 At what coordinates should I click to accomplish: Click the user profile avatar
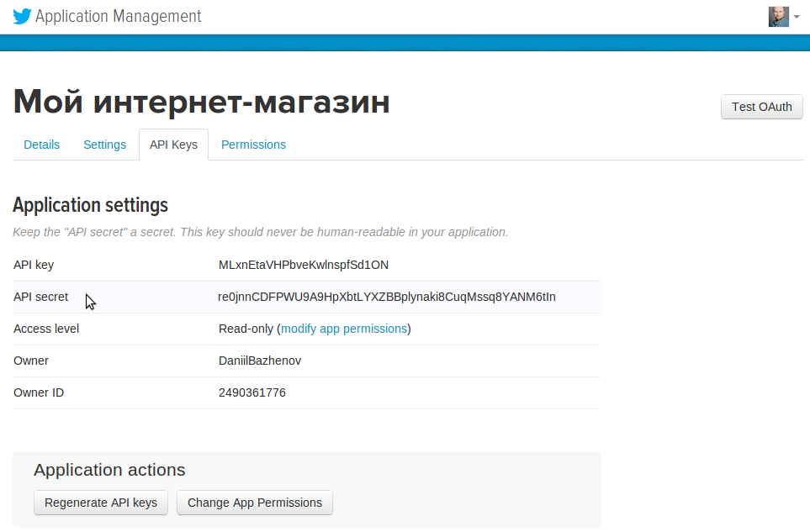[x=778, y=17]
